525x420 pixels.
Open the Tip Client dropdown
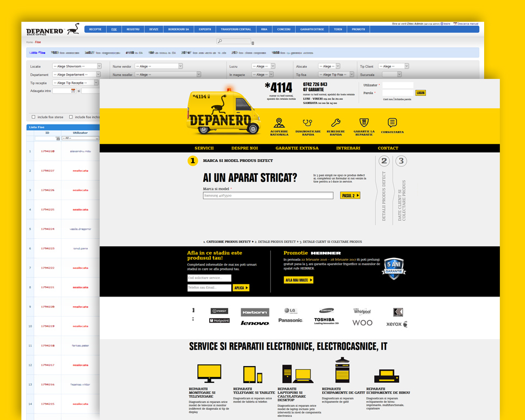tap(393, 66)
